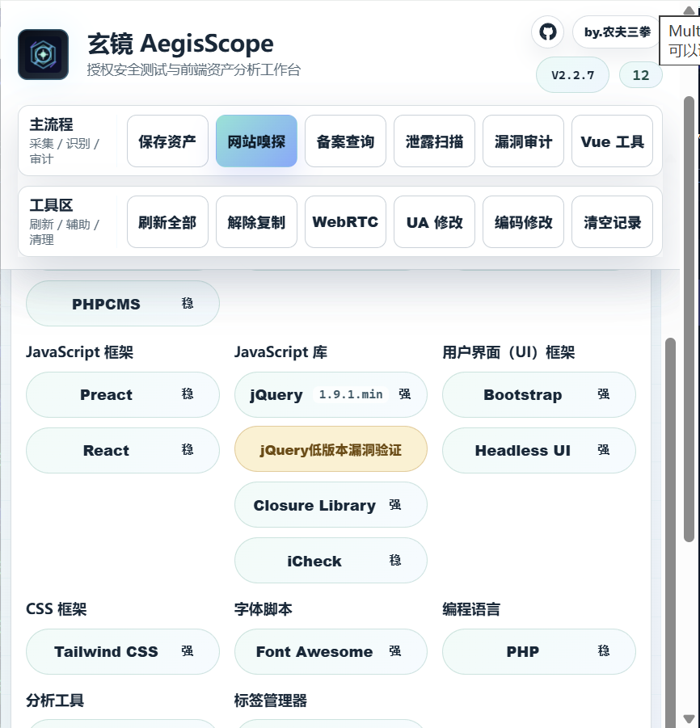
Task: Click the V2.2.7 version badge
Action: [572, 75]
